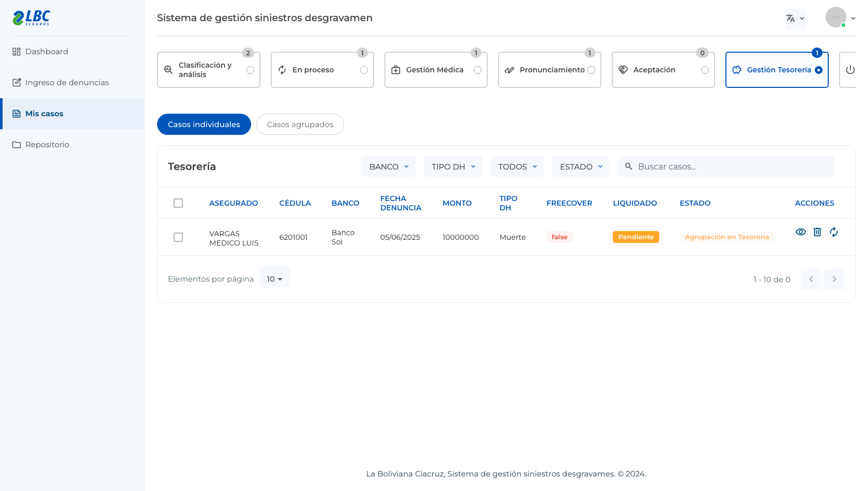Select the Gestión Médica stage radio
Image resolution: width=868 pixels, height=491 pixels.
coord(477,70)
